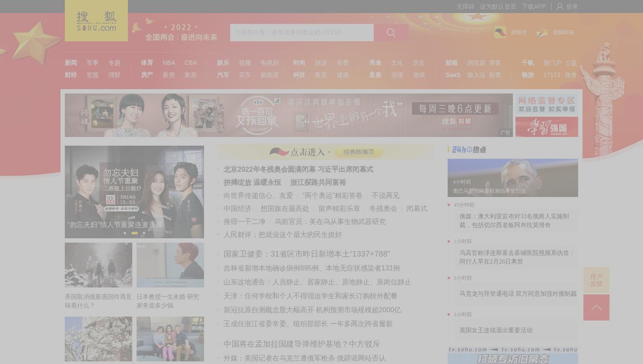Viewport: 643px width, 364px height.
Task: Click the search magnifier button
Action: [391, 33]
